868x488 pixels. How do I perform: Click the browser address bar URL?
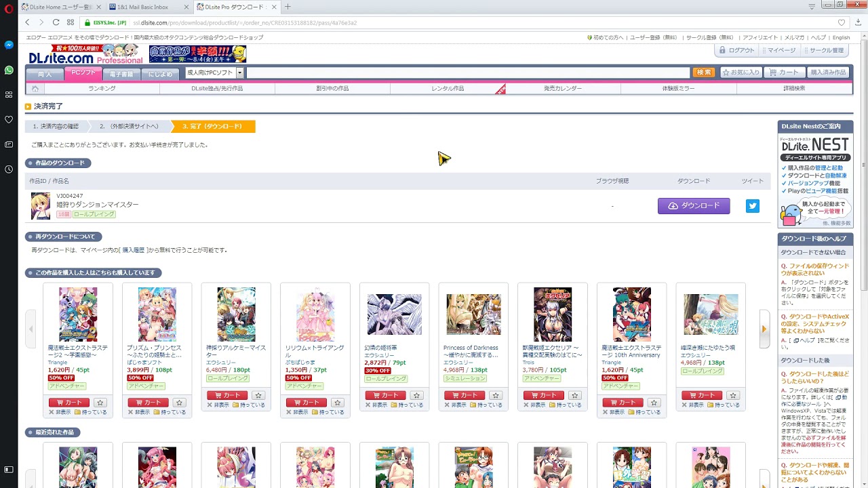point(244,22)
